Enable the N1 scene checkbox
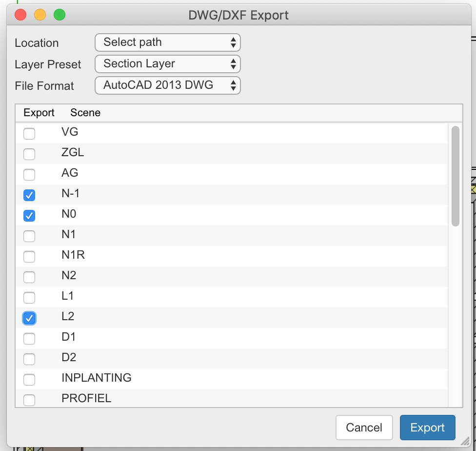The height and width of the screenshot is (451, 476). (x=29, y=236)
